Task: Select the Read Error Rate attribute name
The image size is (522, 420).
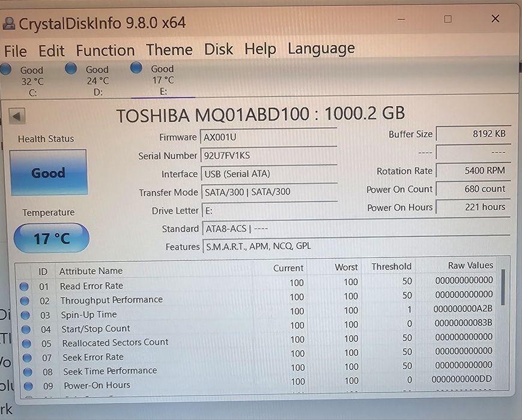Action: click(91, 286)
